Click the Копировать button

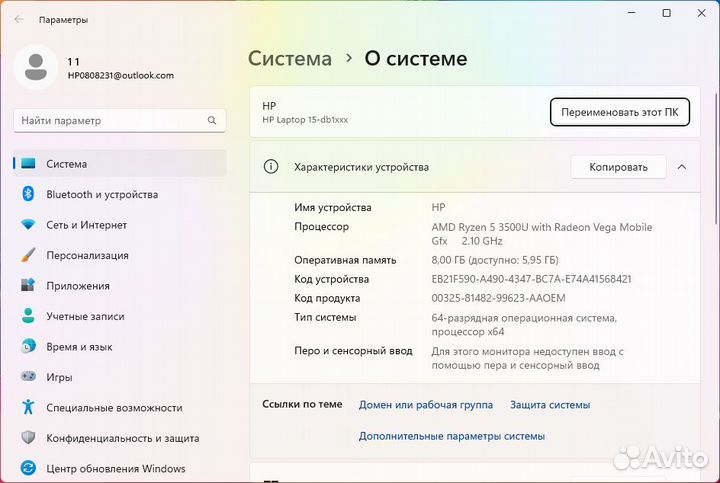[618, 167]
